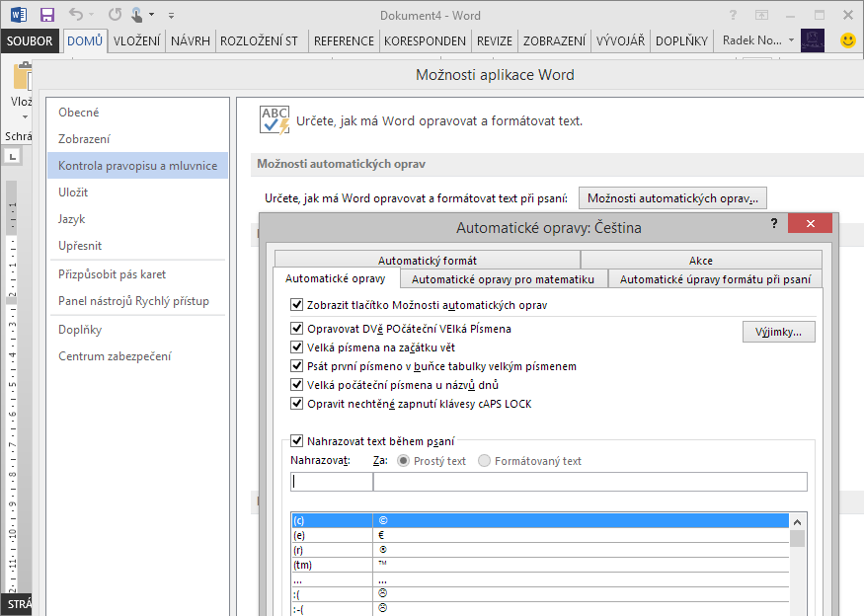864x616 pixels.
Task: Click into the Nahrazovat input field
Action: (331, 482)
